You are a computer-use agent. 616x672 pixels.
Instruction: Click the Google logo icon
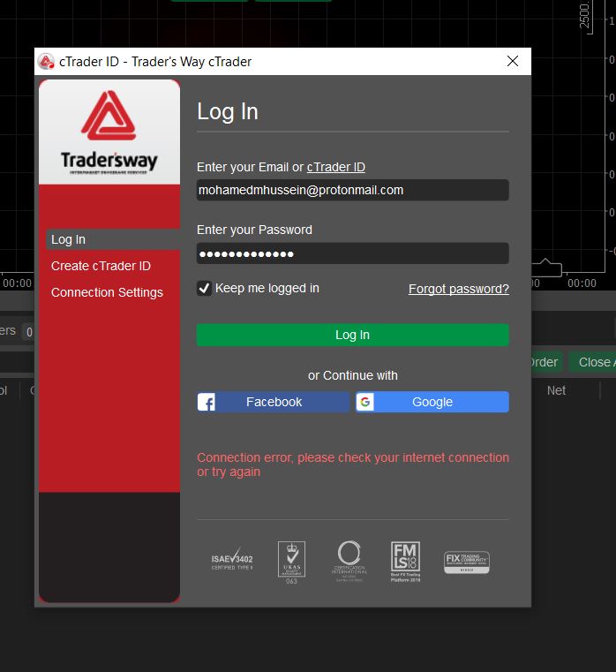point(365,402)
